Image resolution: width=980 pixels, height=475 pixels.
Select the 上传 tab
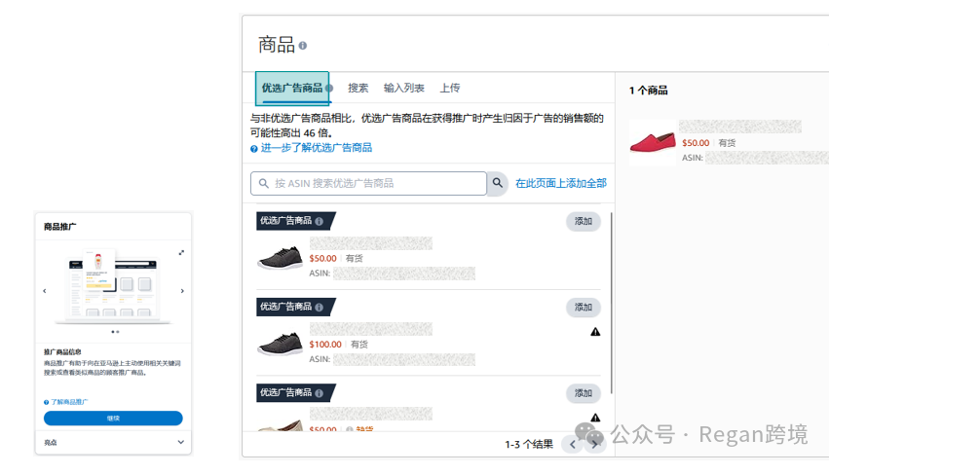(450, 89)
